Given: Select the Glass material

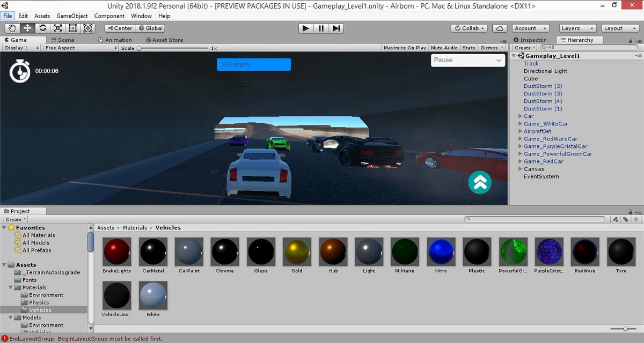Looking at the screenshot, I should [261, 251].
